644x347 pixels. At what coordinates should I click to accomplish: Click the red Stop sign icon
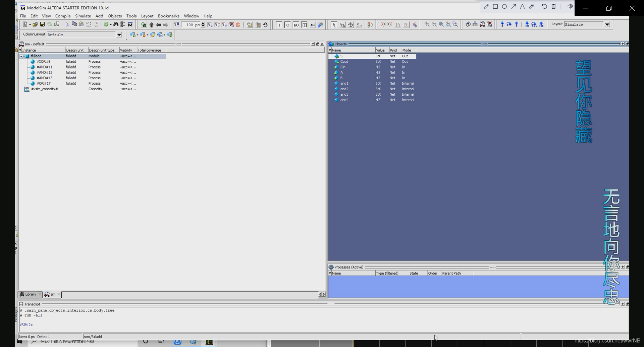tap(238, 24)
